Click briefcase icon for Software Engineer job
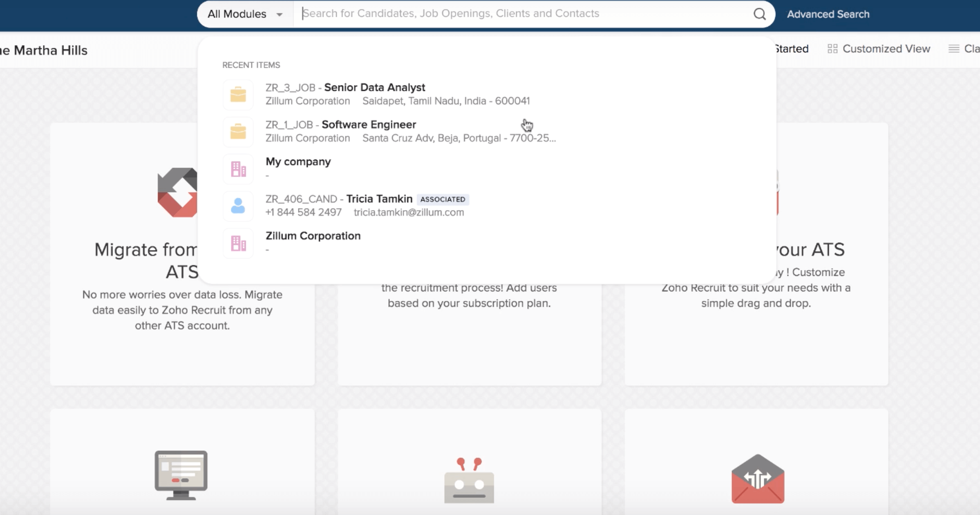Image resolution: width=980 pixels, height=515 pixels. [x=238, y=132]
